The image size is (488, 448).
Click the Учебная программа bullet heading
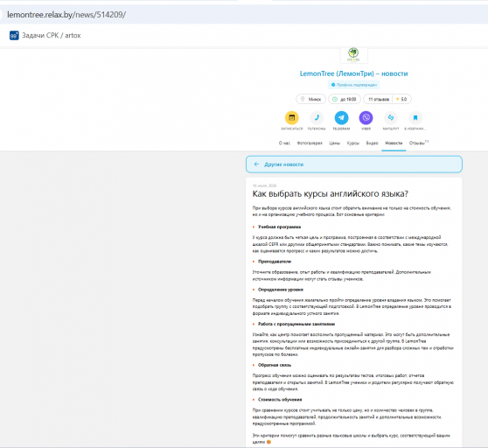pos(279,227)
